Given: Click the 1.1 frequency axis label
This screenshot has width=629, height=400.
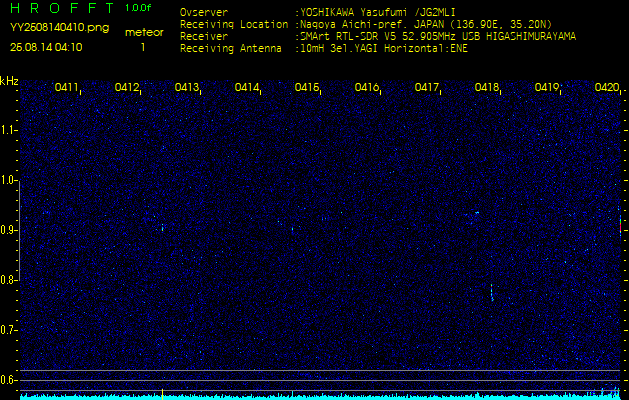Looking at the screenshot, I should tap(8, 130).
